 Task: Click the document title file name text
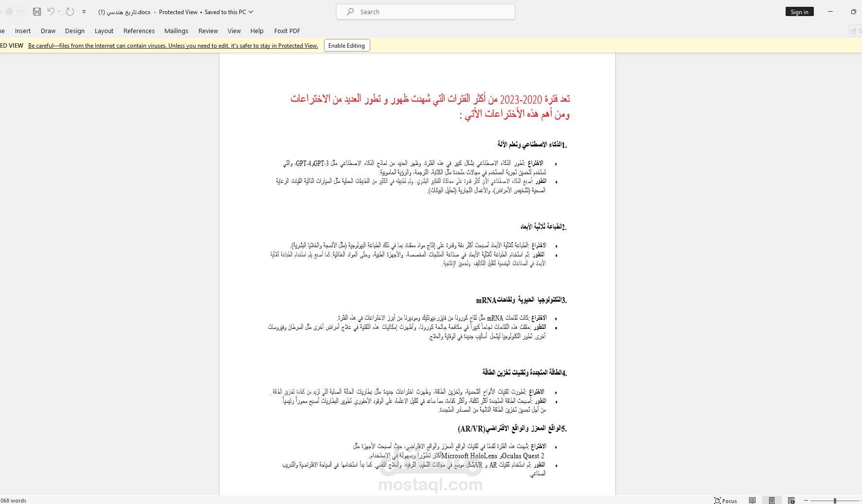(125, 12)
